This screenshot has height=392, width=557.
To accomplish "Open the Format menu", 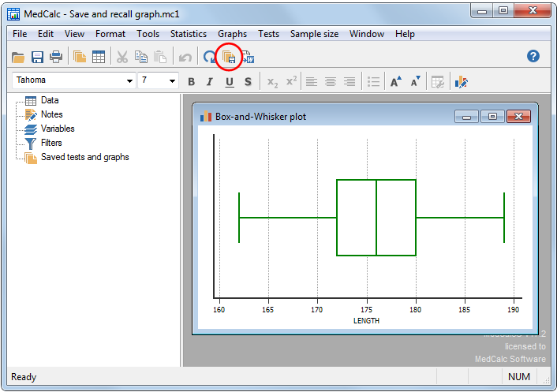I will click(110, 34).
